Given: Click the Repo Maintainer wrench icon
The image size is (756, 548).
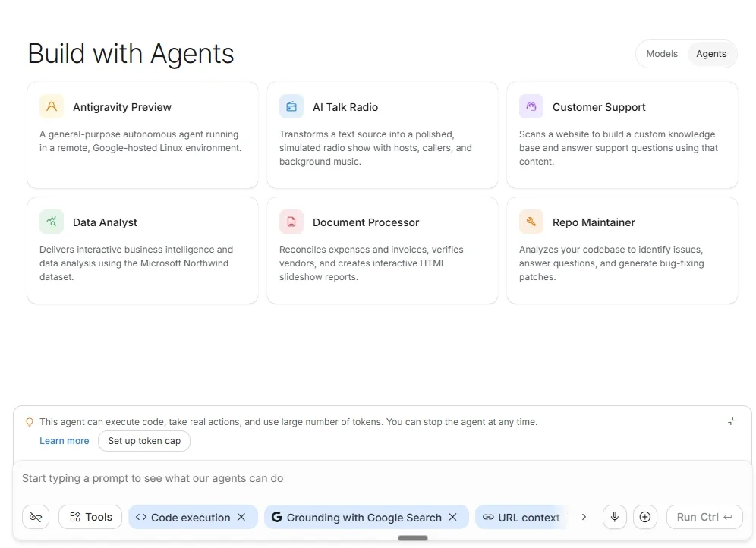Looking at the screenshot, I should click(531, 222).
